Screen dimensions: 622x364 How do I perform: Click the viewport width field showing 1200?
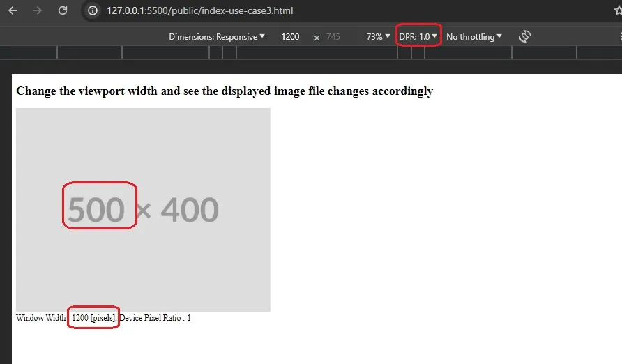(x=291, y=36)
